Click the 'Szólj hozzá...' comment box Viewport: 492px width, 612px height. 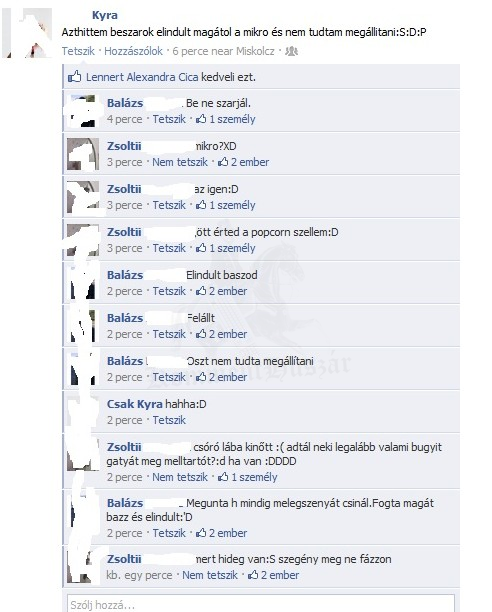pyautogui.click(x=261, y=603)
